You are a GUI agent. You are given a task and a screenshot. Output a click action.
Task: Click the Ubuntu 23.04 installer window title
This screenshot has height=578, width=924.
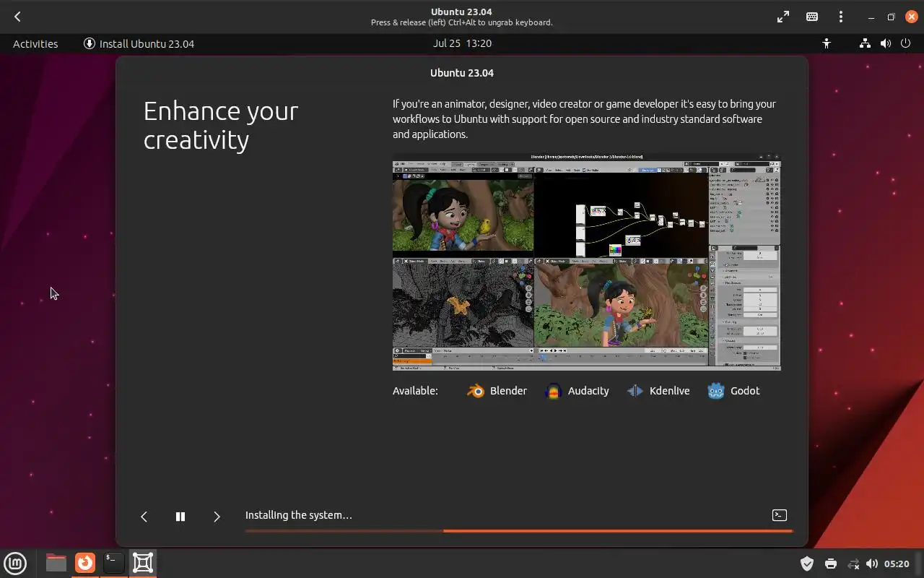point(462,73)
